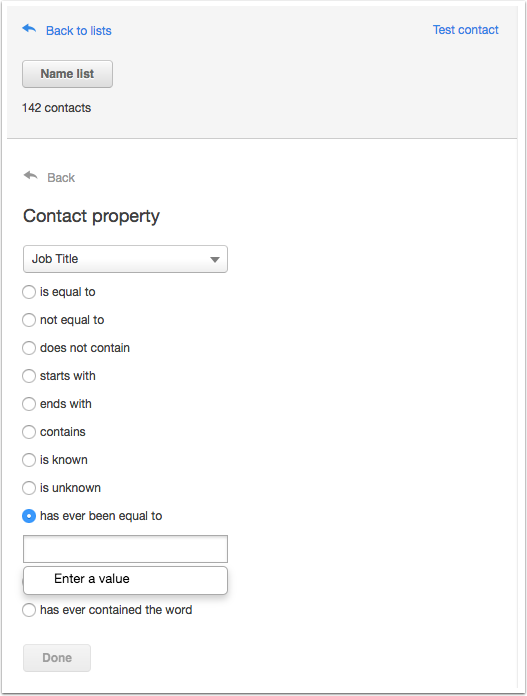Open the Test contact link
This screenshot has width=527, height=696.
[465, 30]
